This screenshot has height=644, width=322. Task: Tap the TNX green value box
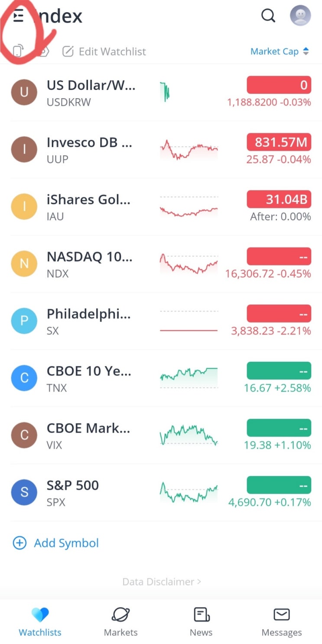[x=279, y=370]
